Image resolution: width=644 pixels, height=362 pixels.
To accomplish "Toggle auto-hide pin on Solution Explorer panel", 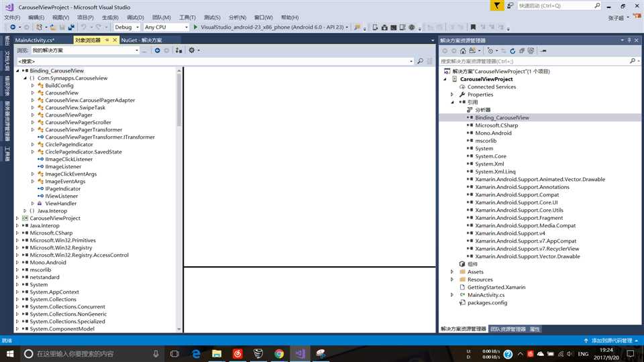I will [x=629, y=40].
